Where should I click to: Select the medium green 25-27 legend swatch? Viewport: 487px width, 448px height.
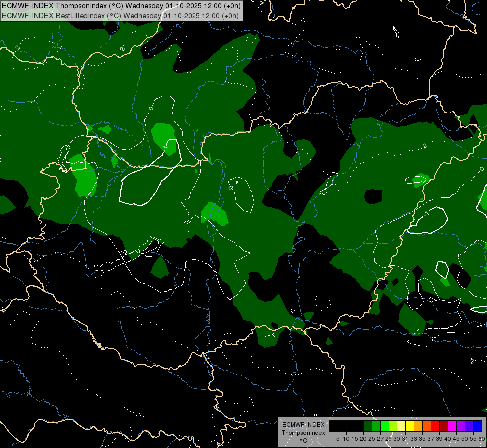[376, 426]
